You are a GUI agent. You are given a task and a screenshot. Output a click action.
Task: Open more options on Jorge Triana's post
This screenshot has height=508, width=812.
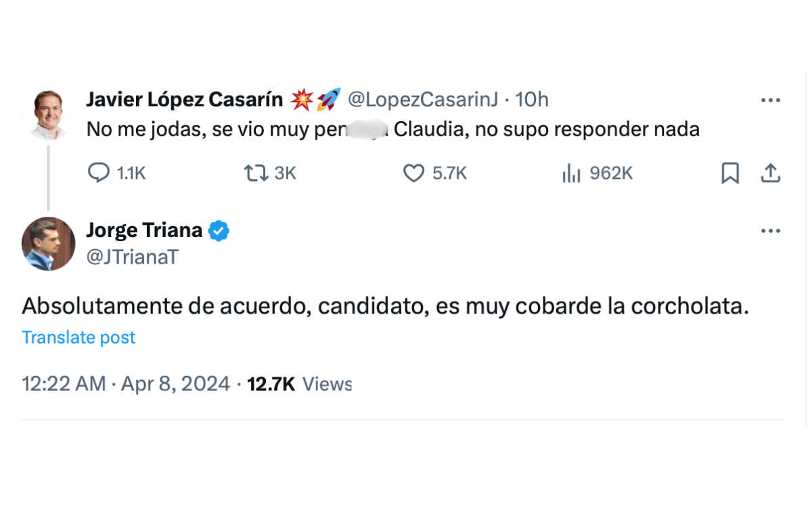click(771, 231)
